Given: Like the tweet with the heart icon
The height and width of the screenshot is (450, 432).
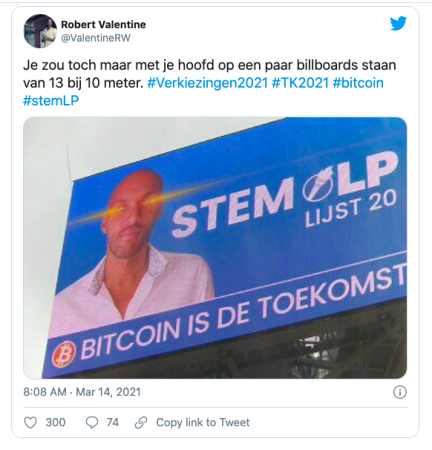Looking at the screenshot, I should point(30,423).
